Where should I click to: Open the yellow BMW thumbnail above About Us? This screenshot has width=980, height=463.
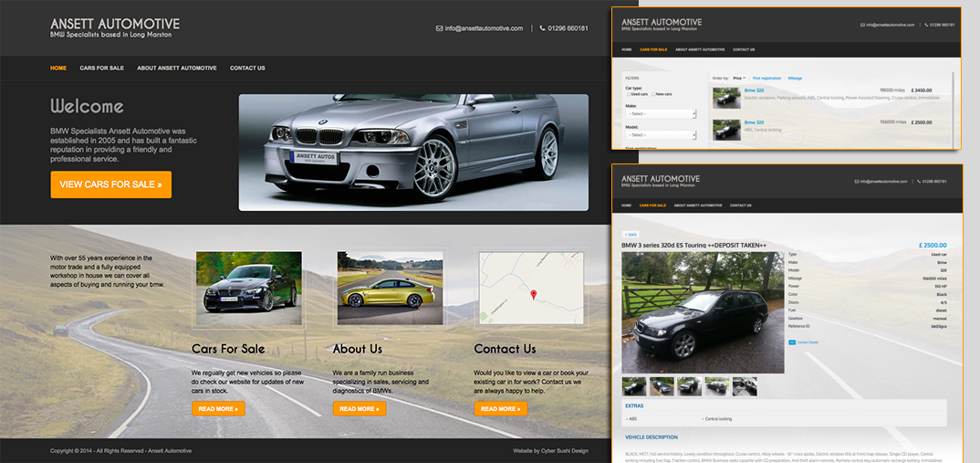(x=390, y=289)
